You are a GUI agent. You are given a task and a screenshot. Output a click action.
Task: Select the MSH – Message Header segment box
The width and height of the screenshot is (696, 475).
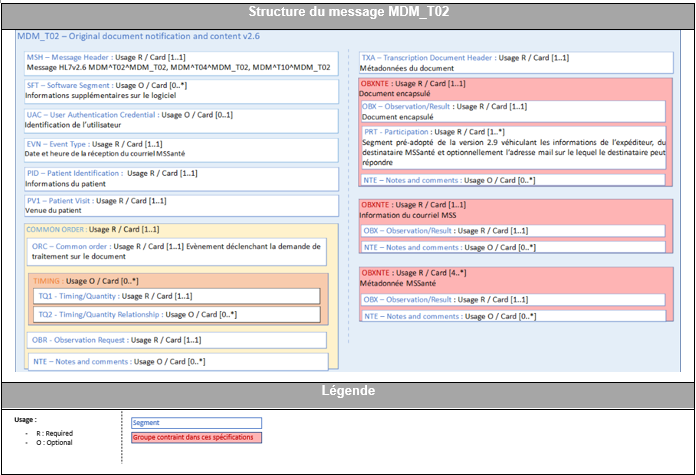181,63
